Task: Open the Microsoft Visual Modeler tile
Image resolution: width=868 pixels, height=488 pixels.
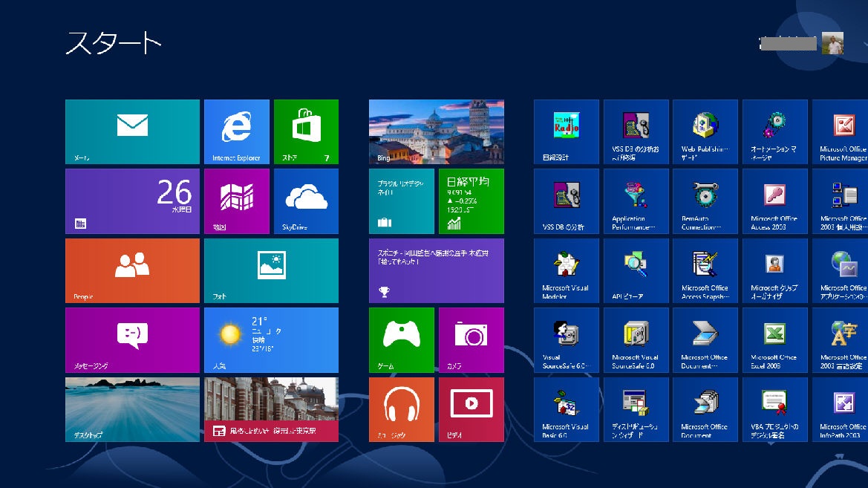Action: [x=567, y=271]
